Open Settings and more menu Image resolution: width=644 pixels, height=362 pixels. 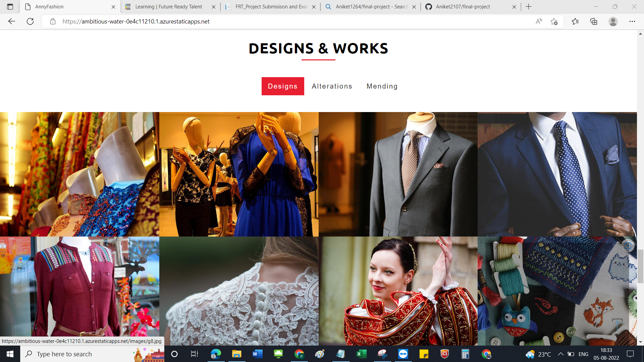point(632,21)
